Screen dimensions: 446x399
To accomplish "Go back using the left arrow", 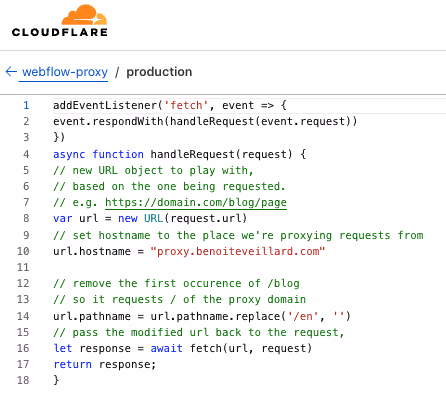I will 11,71.
